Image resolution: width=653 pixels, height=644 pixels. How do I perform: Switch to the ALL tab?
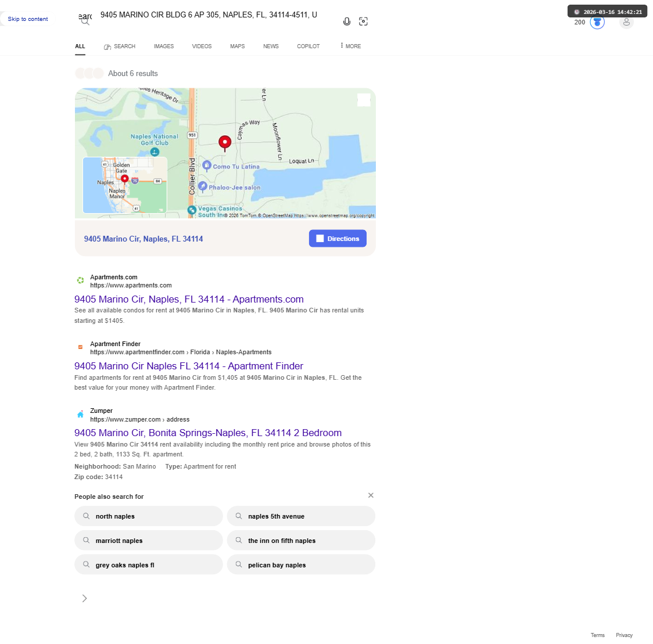(80, 46)
